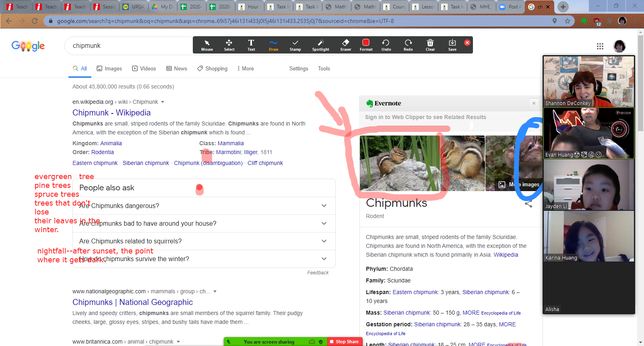Open National Geographic result options arrow
This screenshot has width=644, height=346.
coord(215,292)
